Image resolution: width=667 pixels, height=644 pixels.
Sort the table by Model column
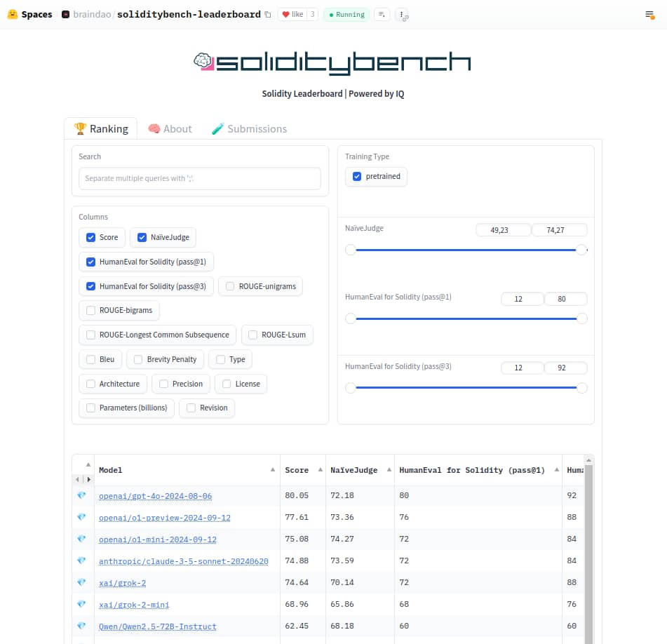tap(273, 469)
